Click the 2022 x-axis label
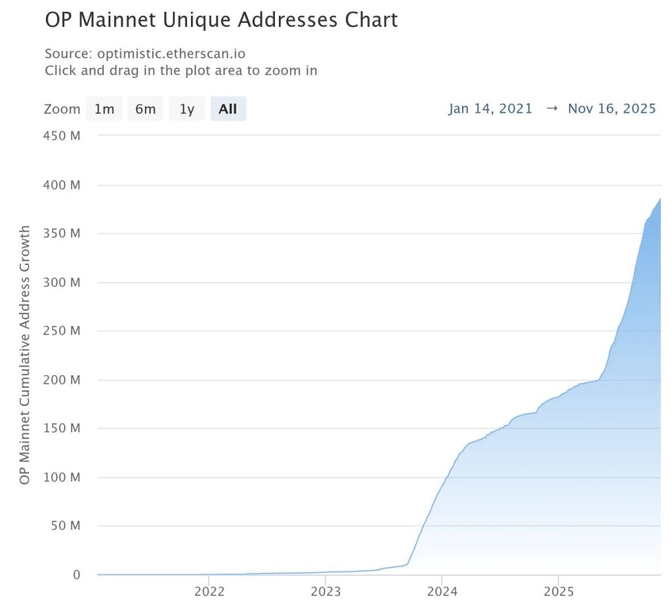Image resolution: width=672 pixels, height=616 pixels. 209,592
